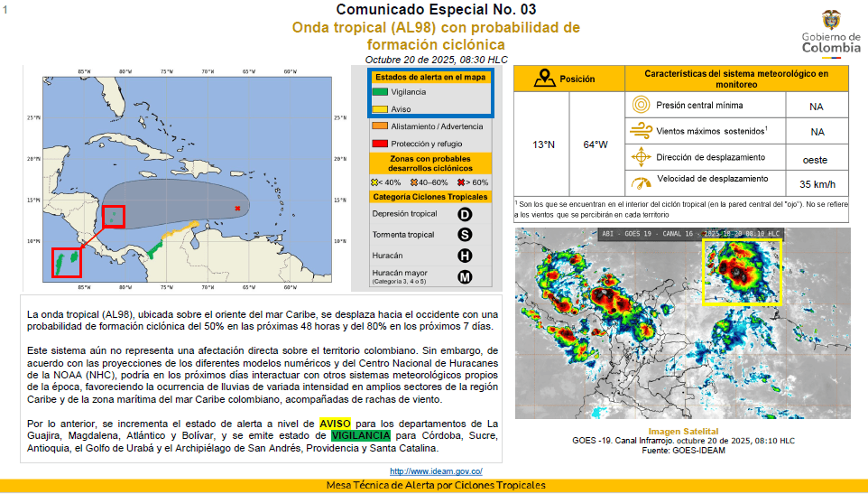Select the Vientos máximos sostenidos wind icon
The height and width of the screenshot is (494, 868).
(x=641, y=130)
